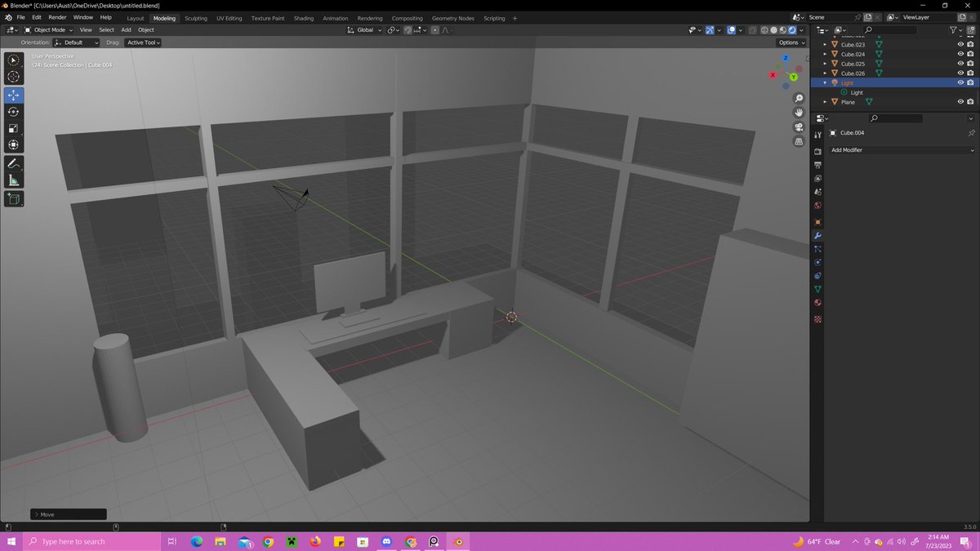Select the Add Cube tool
Viewport: 980px width, 551px height.
[x=14, y=198]
